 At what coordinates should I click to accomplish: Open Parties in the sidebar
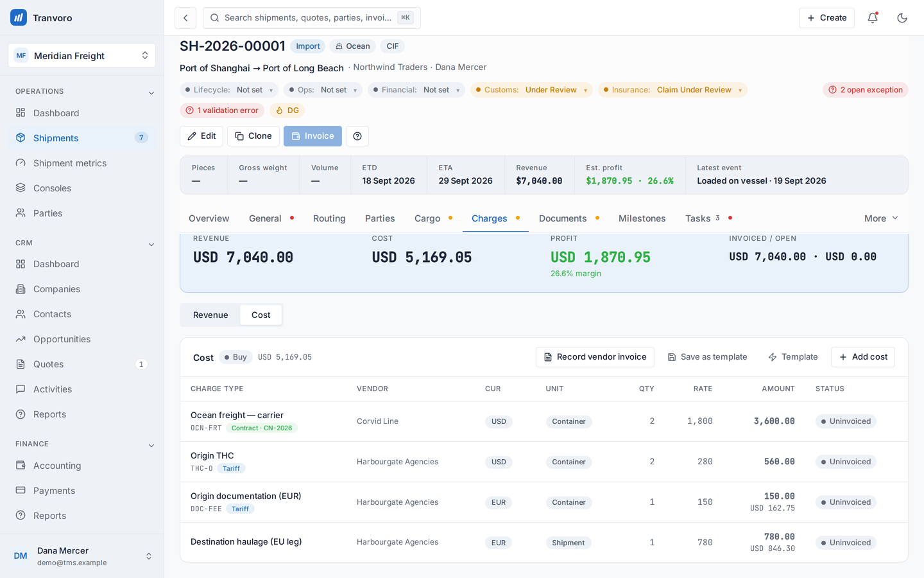click(x=82, y=213)
